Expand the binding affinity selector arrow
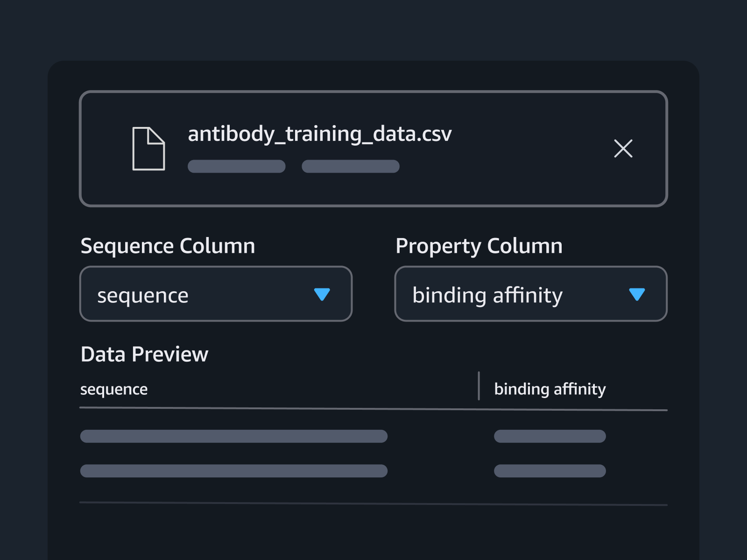Viewport: 747px width, 560px height. (638, 294)
